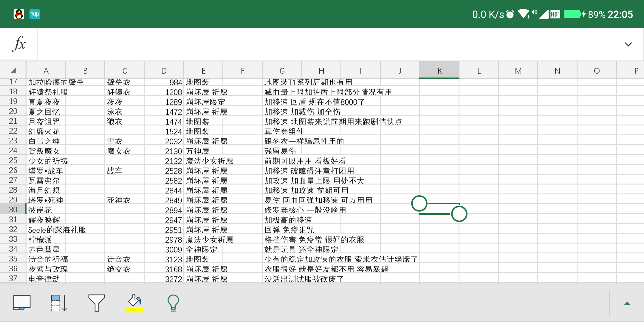Tap the sort rows icon

pos(59,303)
